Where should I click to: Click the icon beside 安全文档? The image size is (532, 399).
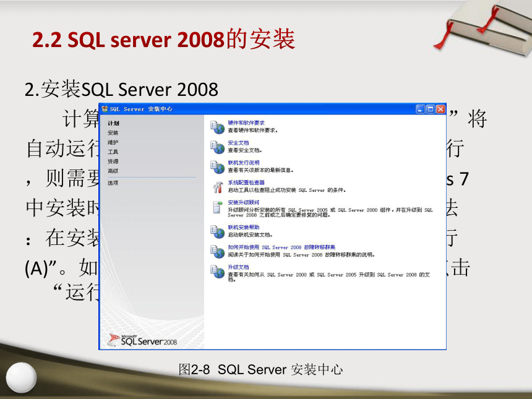[x=217, y=147]
